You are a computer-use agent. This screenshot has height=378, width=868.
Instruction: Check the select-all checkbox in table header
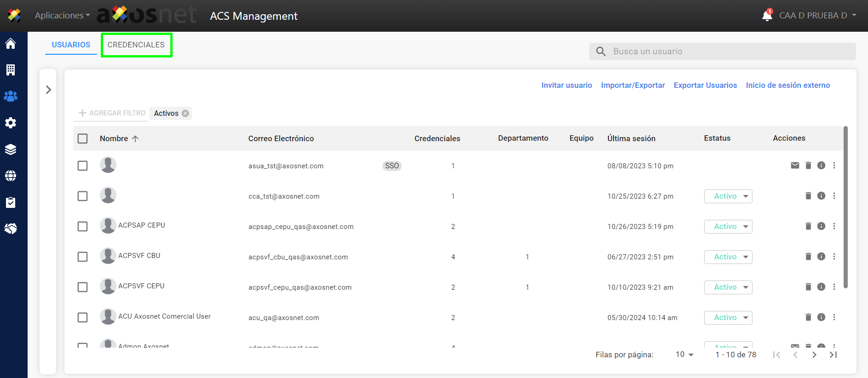point(83,138)
